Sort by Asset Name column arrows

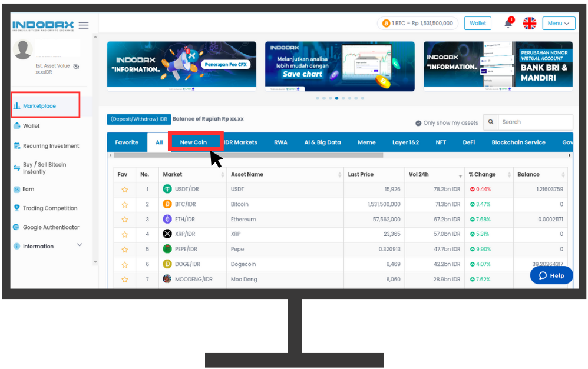pyautogui.click(x=339, y=175)
